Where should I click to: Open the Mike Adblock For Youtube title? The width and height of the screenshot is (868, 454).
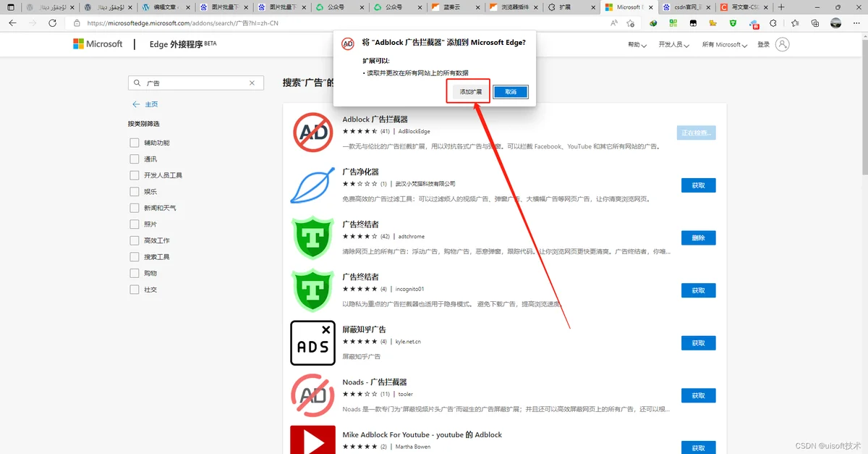[422, 434]
